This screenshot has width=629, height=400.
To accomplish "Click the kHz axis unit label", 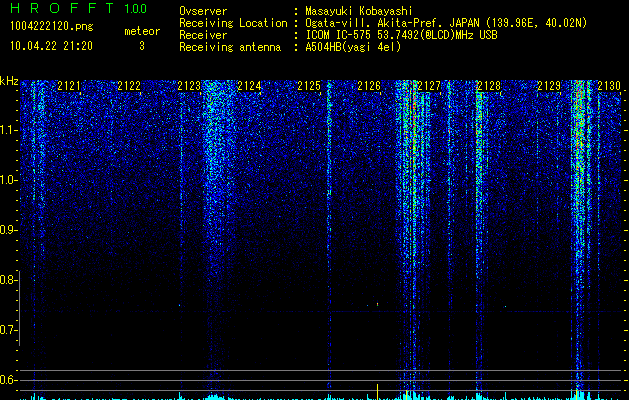I will pos(9,81).
